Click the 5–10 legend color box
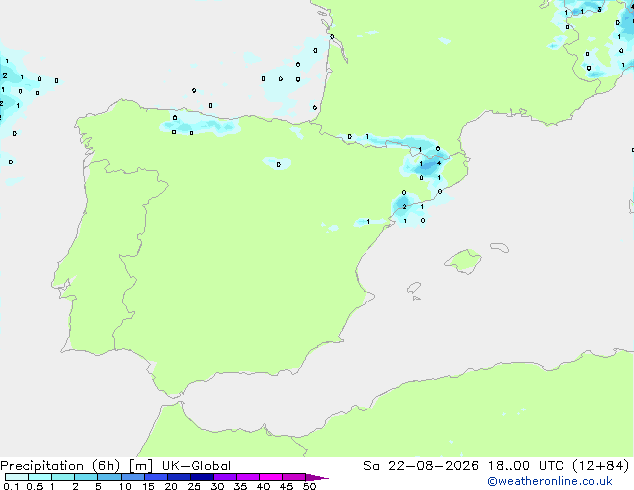 (109, 477)
